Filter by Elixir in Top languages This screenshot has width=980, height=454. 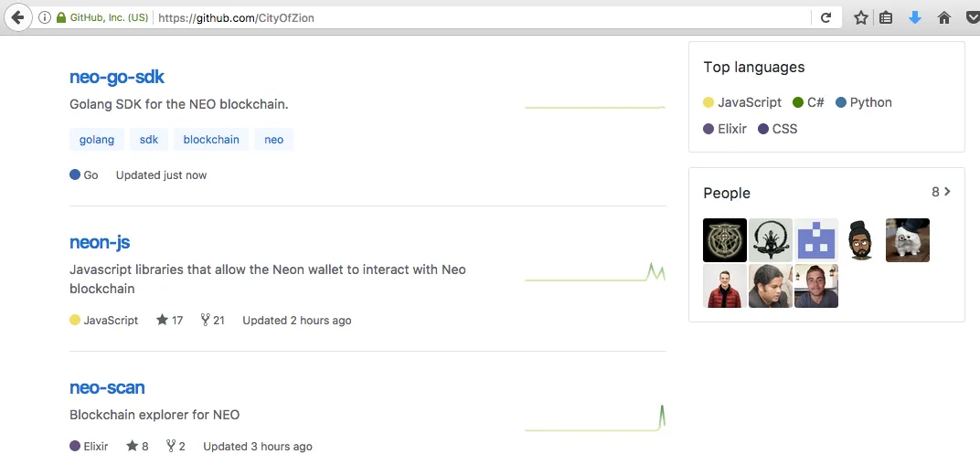click(x=725, y=129)
